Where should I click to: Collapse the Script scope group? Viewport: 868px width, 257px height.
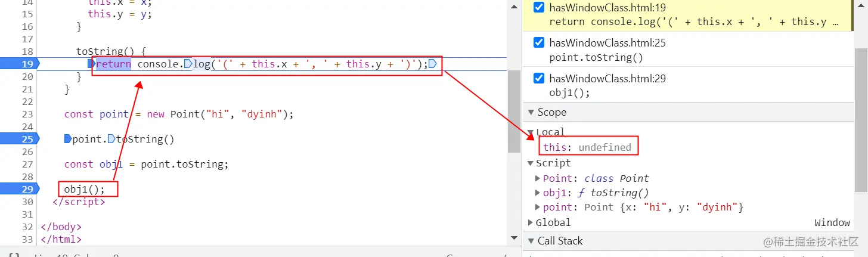[531, 163]
